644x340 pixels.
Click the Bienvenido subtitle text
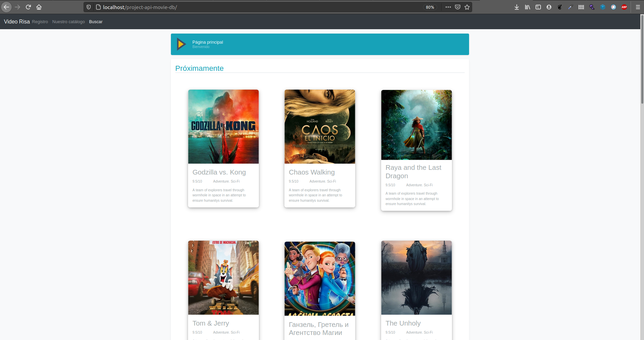201,47
